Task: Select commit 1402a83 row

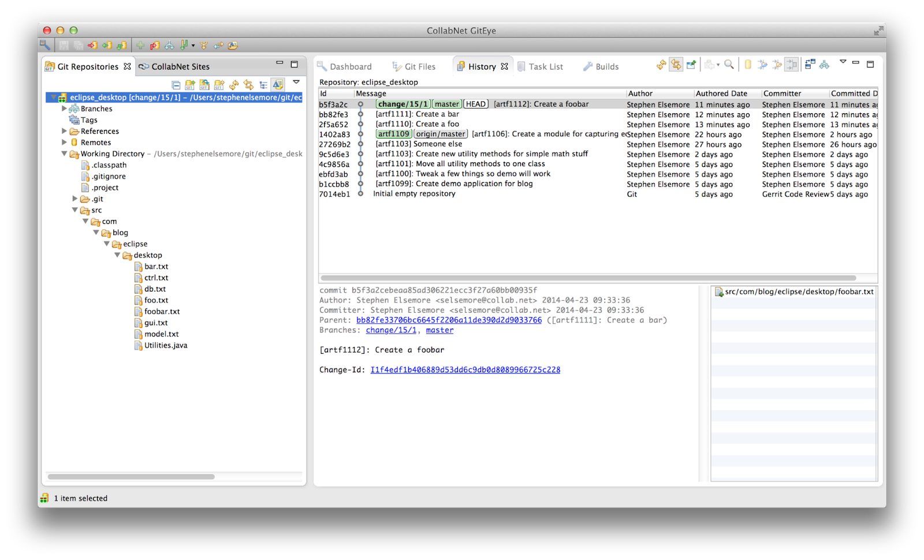Action: click(x=598, y=135)
